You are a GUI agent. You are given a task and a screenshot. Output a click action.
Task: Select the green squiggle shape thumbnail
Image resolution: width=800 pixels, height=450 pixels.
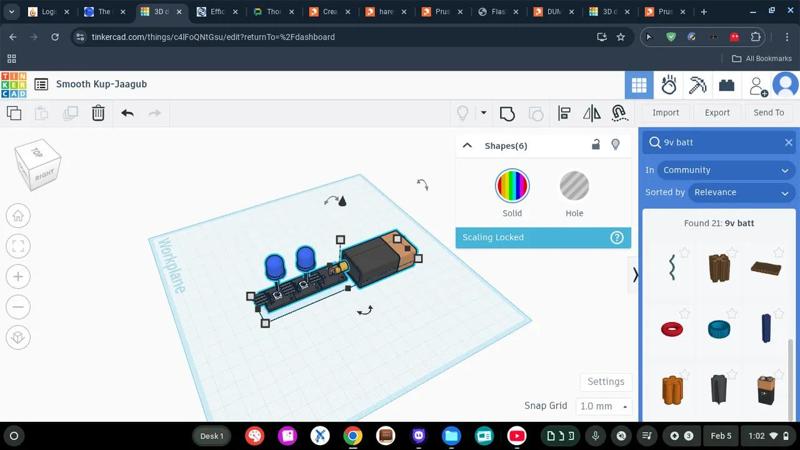[672, 268]
